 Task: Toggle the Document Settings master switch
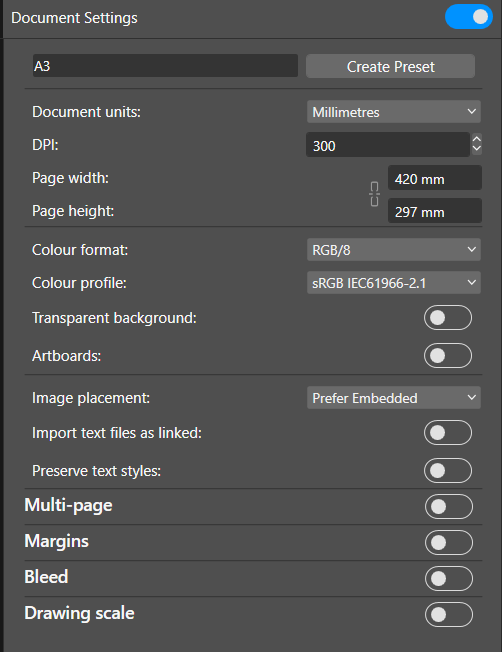click(469, 17)
